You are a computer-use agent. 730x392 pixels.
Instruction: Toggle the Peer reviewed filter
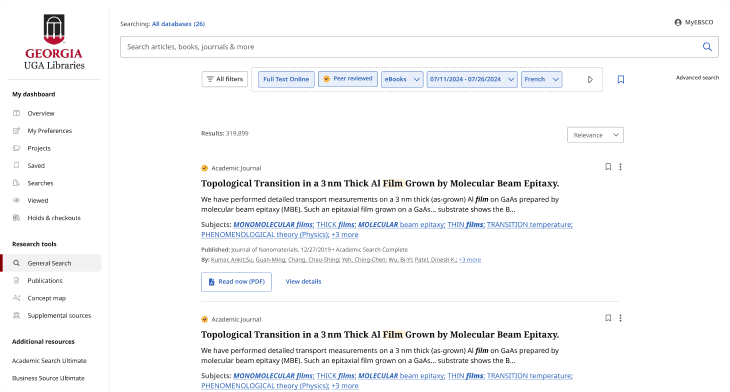coord(348,79)
